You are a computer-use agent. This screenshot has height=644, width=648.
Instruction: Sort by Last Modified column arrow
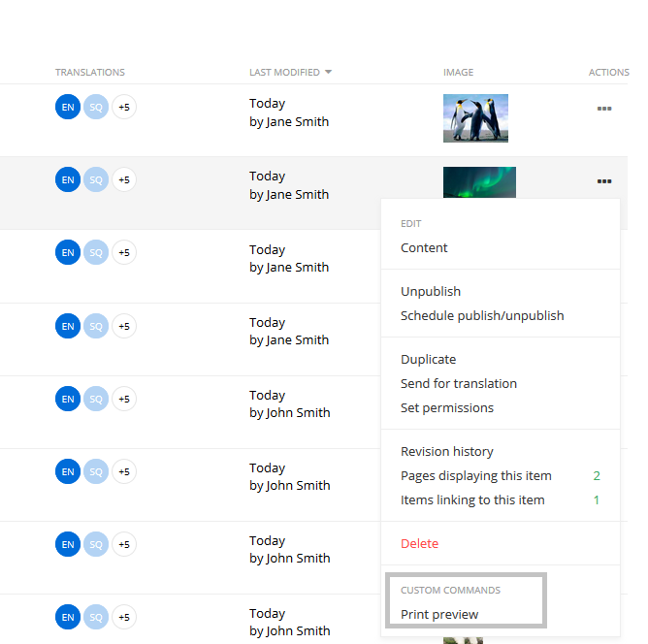[328, 73]
